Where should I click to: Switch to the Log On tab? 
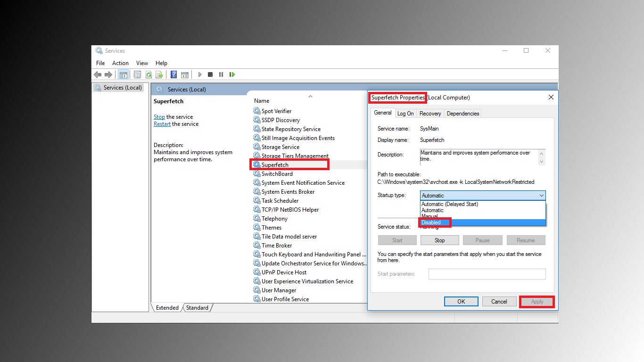click(x=405, y=114)
